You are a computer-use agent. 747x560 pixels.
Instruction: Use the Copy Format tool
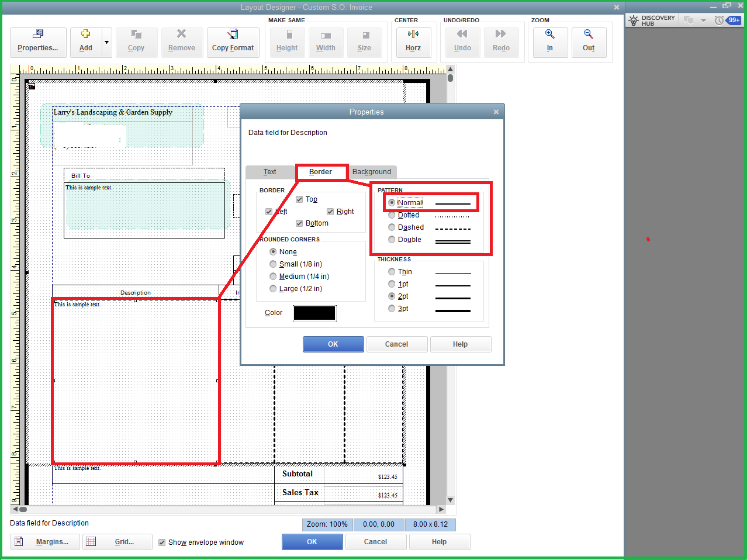(233, 42)
